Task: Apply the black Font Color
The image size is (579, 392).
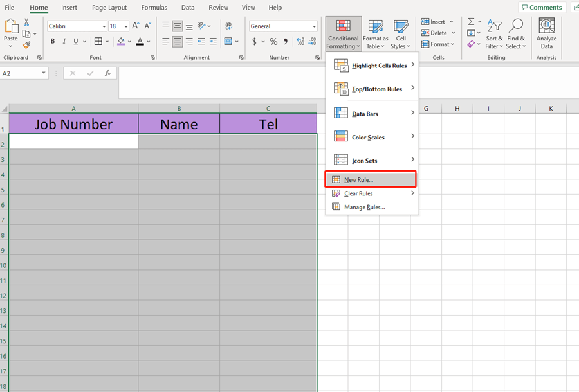Action: tap(140, 41)
